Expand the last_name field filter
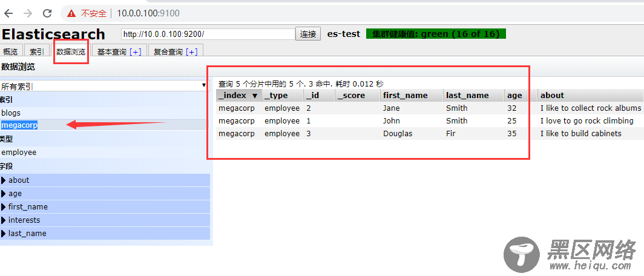The width and height of the screenshot is (644, 276). 105,233
